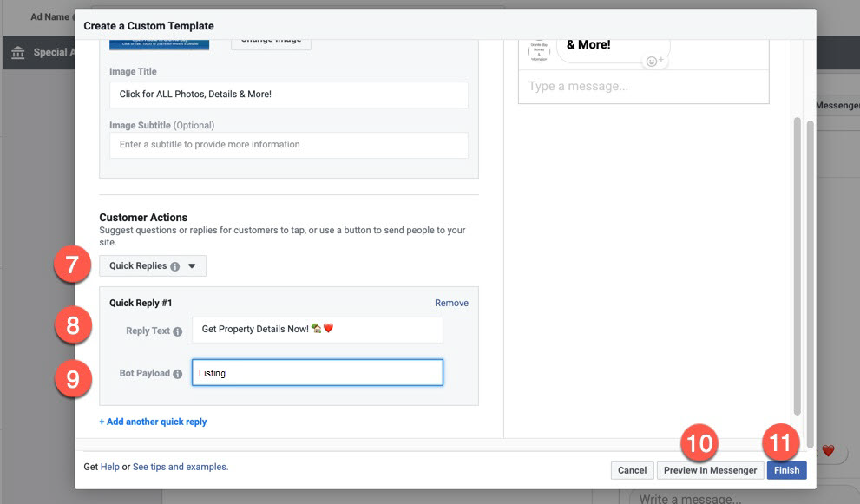Open the Help link
Screen dimensions: 860x504
coord(109,467)
